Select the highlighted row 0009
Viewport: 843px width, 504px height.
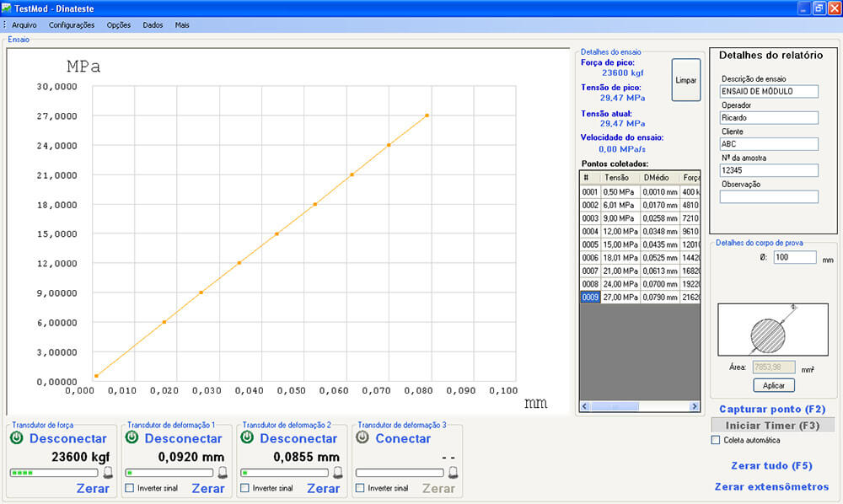click(x=640, y=298)
